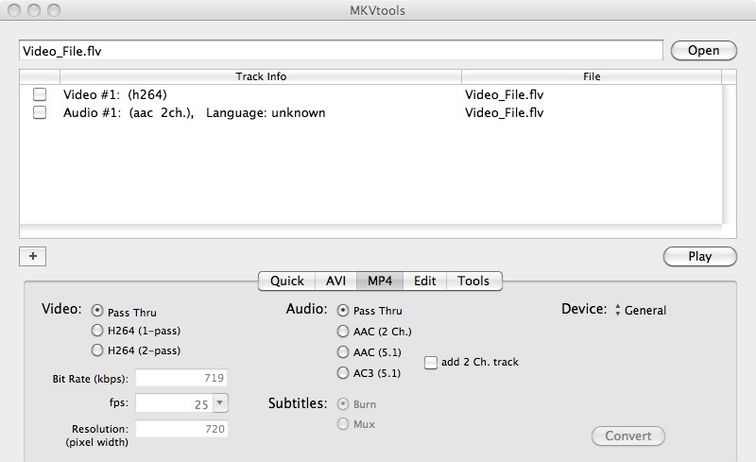Screen dimensions: 756x462
Task: Switch to the AVI tab
Action: click(x=336, y=281)
